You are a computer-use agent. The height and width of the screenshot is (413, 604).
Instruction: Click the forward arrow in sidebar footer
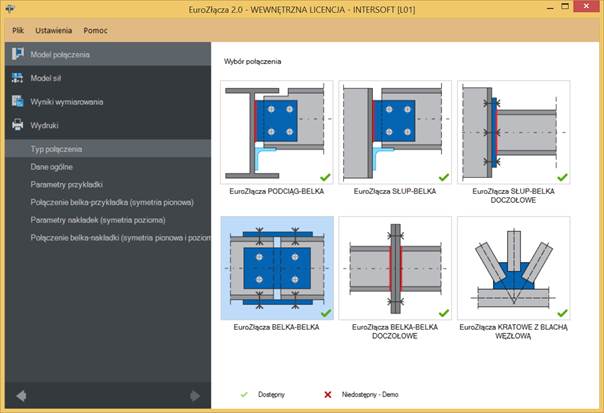point(195,396)
